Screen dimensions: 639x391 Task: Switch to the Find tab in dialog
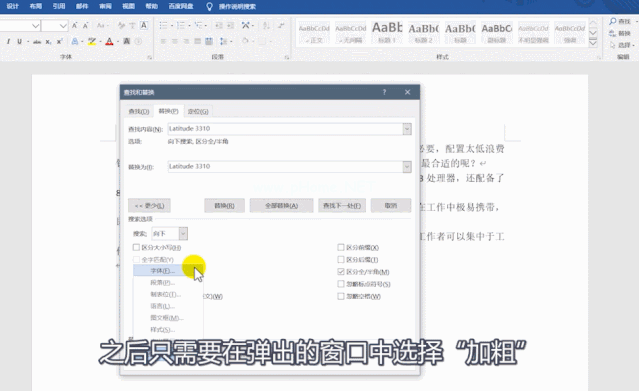139,111
